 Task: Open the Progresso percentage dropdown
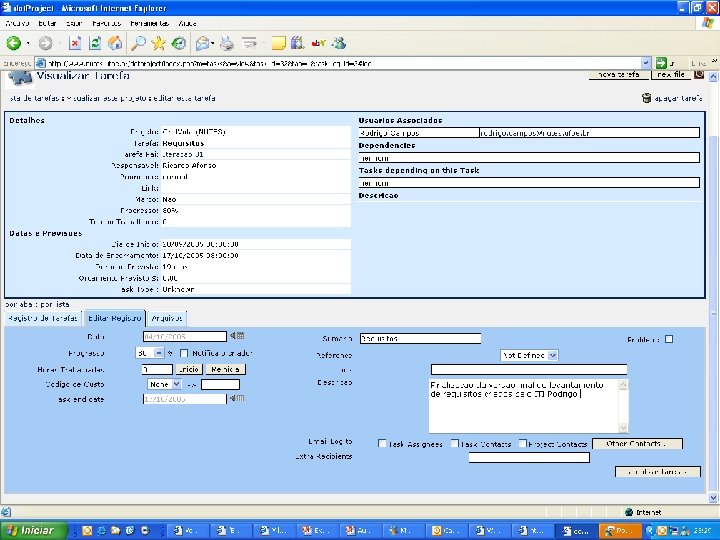[158, 353]
